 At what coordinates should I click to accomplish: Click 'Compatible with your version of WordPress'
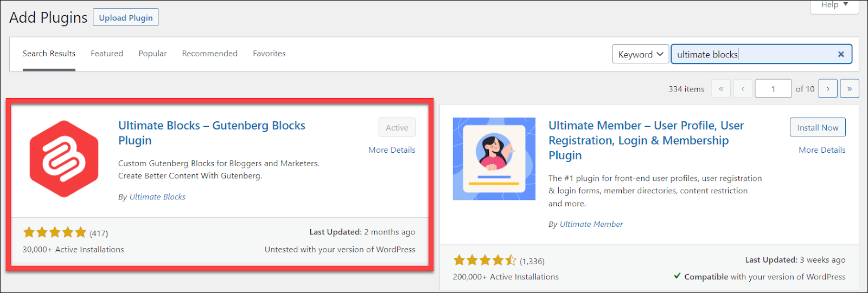pos(759,277)
